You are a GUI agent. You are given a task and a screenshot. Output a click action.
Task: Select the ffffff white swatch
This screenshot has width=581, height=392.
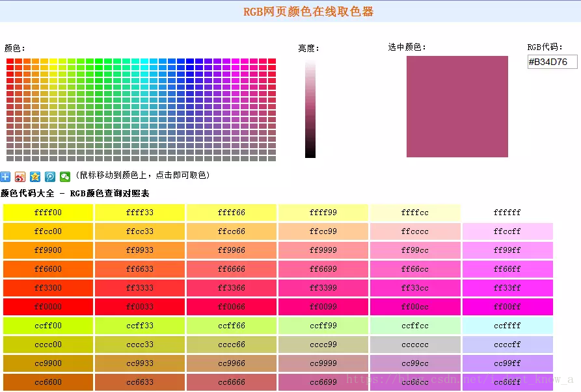507,213
